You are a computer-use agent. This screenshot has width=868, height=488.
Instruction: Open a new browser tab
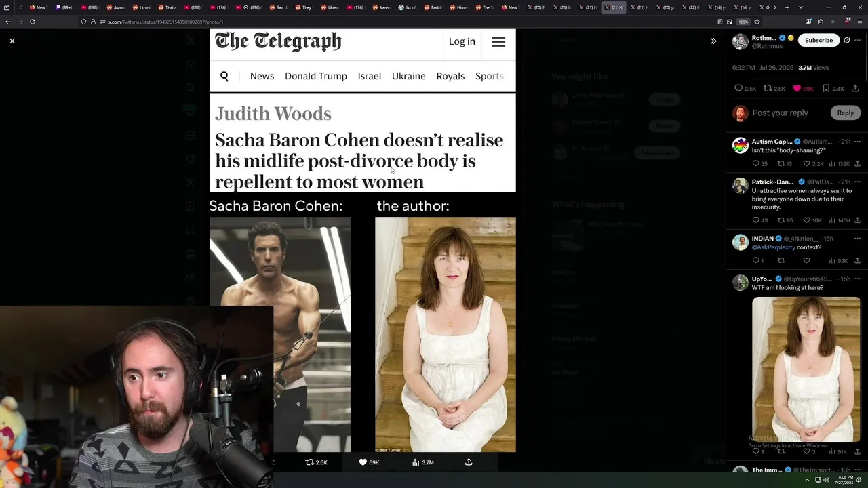pos(787,7)
